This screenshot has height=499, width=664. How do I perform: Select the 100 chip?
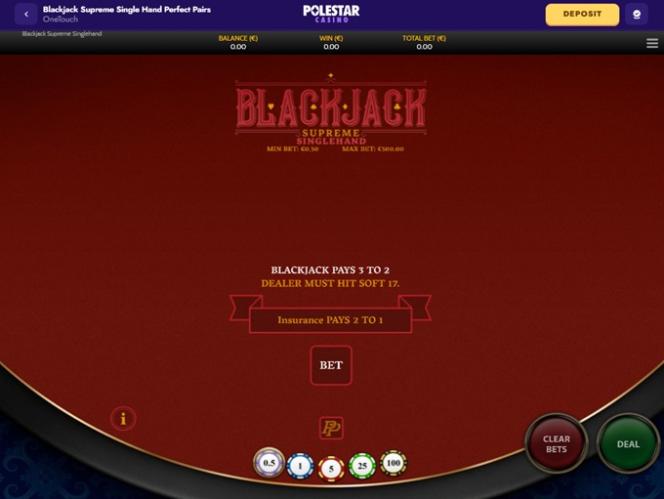click(x=393, y=463)
